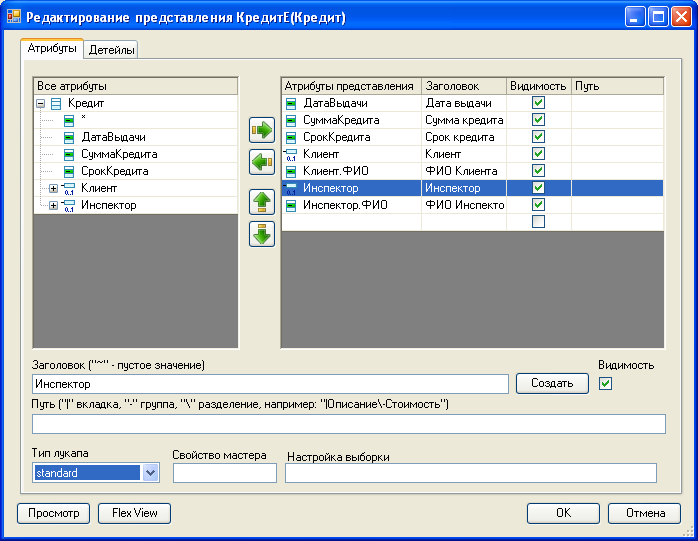Click the Клиент master icon in the tree

coord(69,189)
